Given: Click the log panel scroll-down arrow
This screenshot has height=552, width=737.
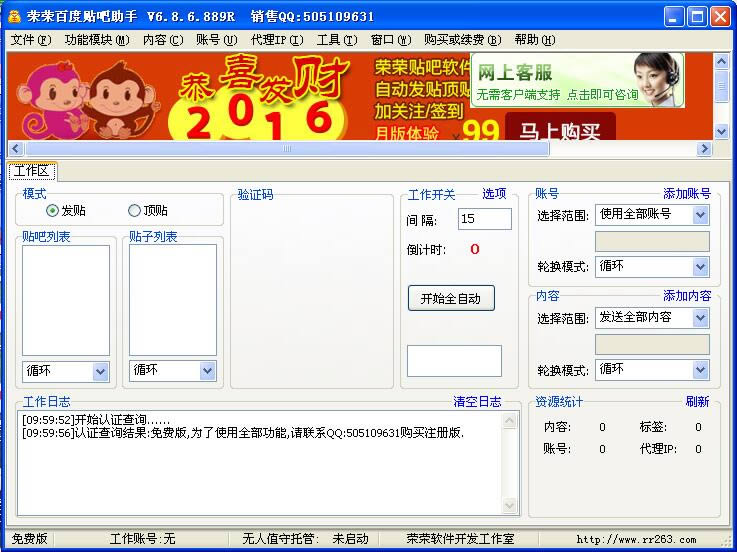Looking at the screenshot, I should [511, 507].
